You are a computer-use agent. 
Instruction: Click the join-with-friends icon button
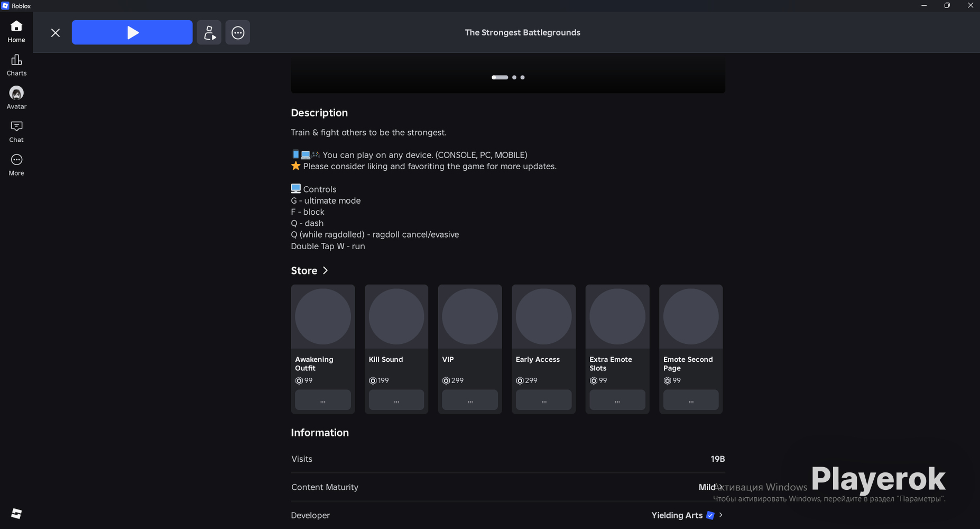[x=209, y=32]
